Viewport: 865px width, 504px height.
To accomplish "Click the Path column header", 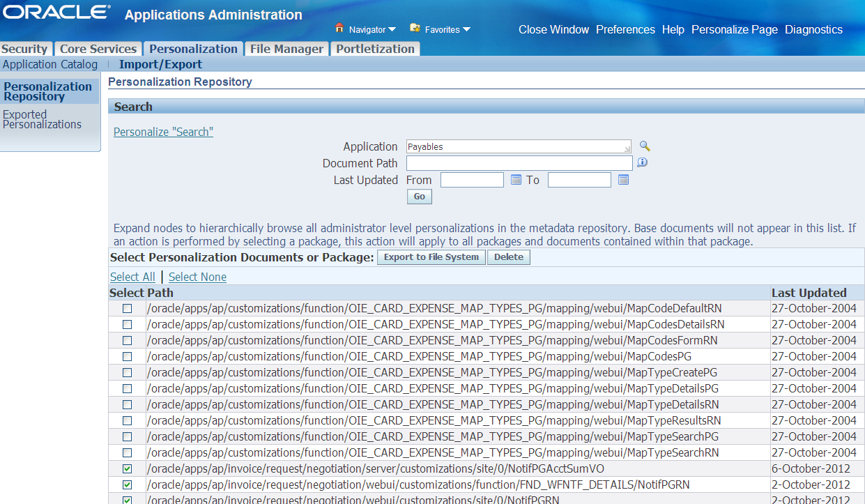I will click(160, 293).
